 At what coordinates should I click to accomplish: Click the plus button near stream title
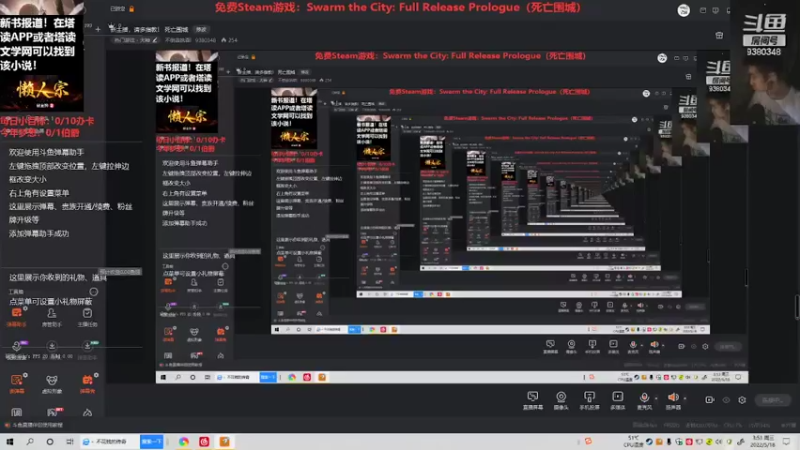coord(98,30)
